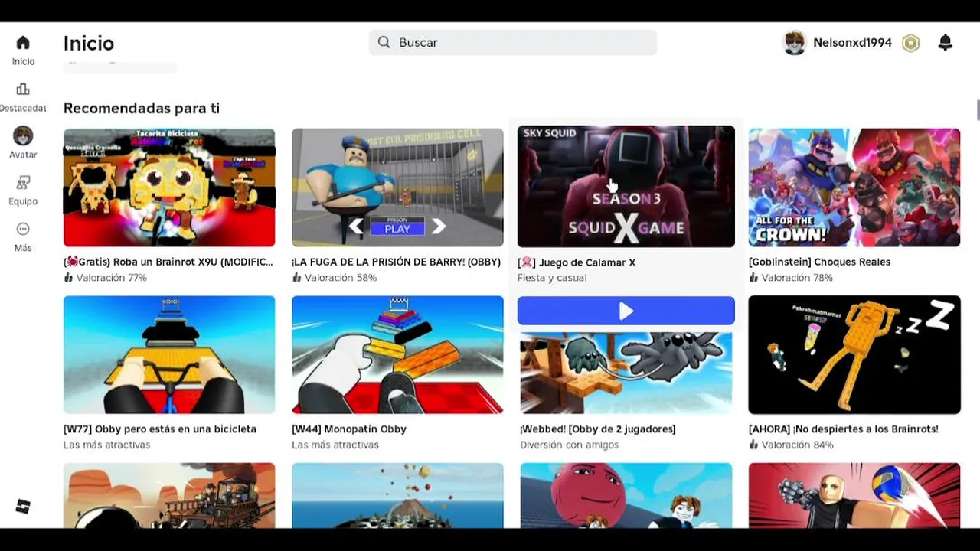Click title '[W77] Obby pero estás en una bicicleta'
Viewport: 980px width, 551px height.
point(160,429)
